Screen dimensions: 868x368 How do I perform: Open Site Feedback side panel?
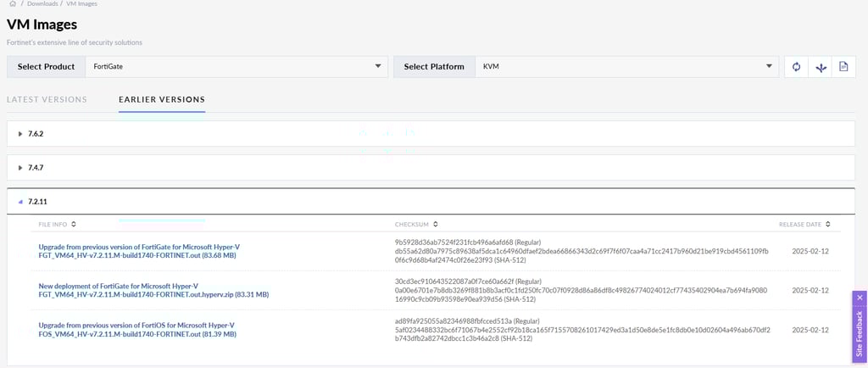coord(860,333)
